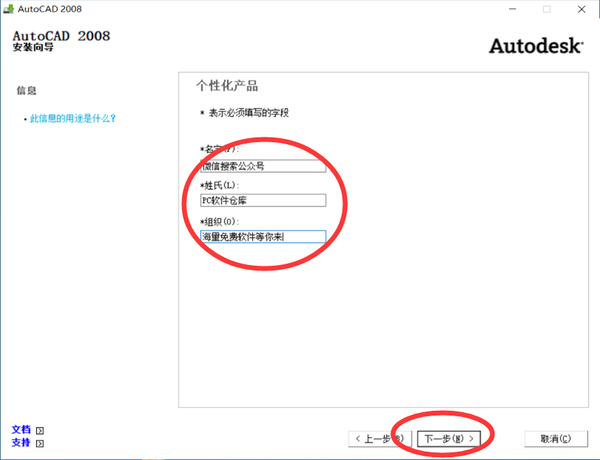
Task: Close the AutoCAD 2008 installer window
Action: pyautogui.click(x=582, y=9)
